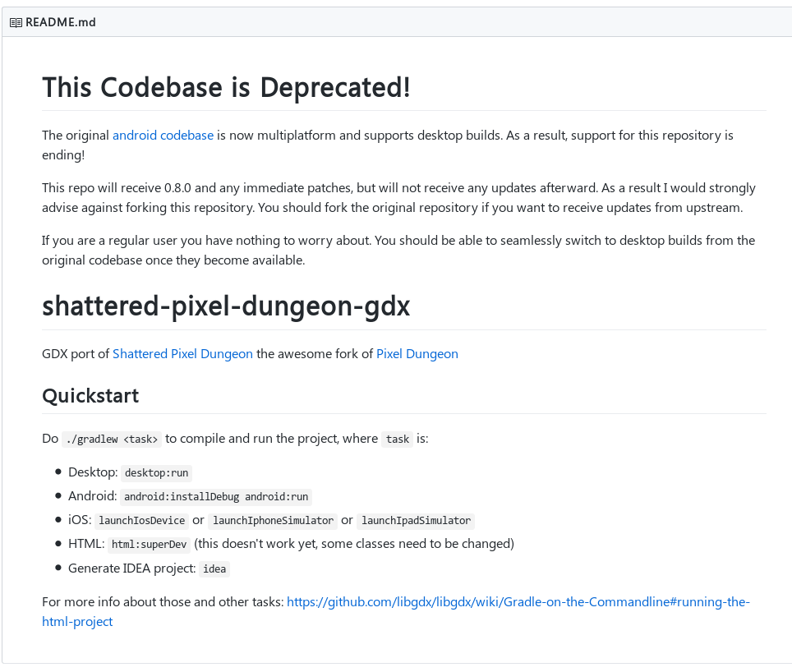Open the Pixel Dungeon link
This screenshot has height=672, width=792.
417,353
